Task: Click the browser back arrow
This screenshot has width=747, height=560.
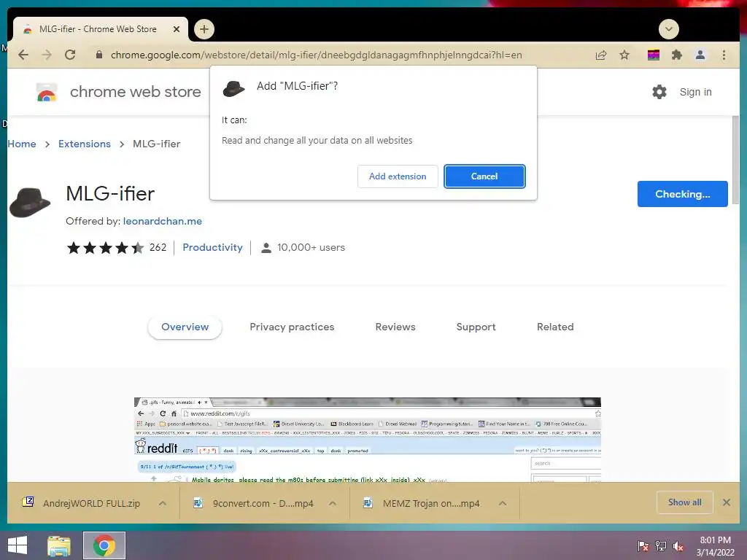Action: click(x=23, y=55)
